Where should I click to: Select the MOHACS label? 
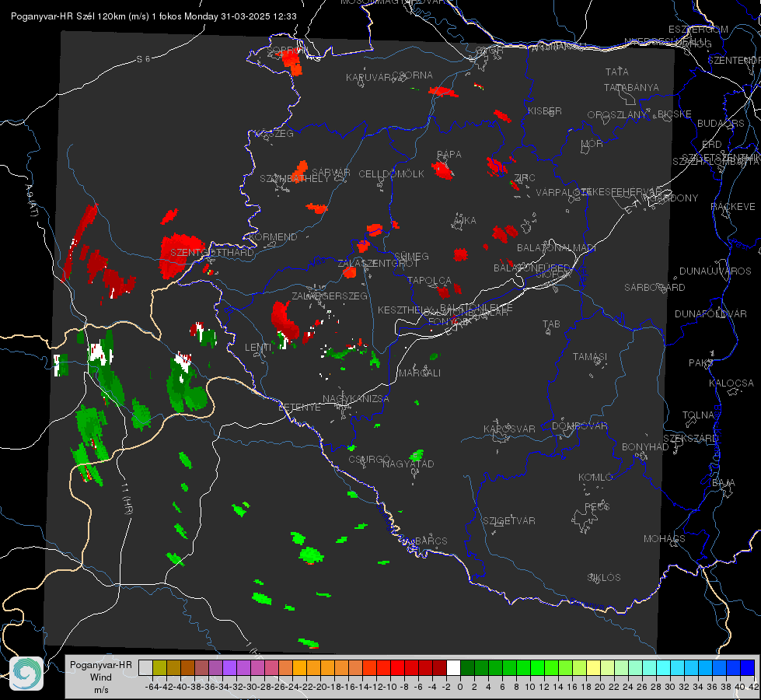[664, 538]
